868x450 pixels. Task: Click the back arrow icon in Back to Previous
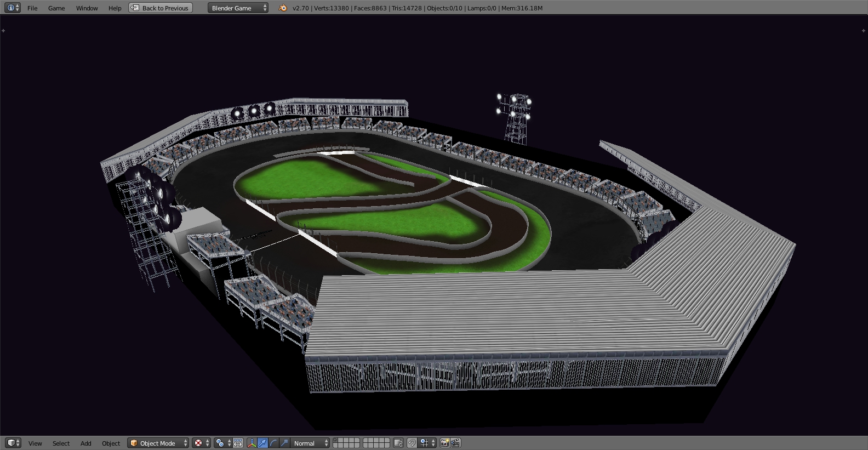135,8
